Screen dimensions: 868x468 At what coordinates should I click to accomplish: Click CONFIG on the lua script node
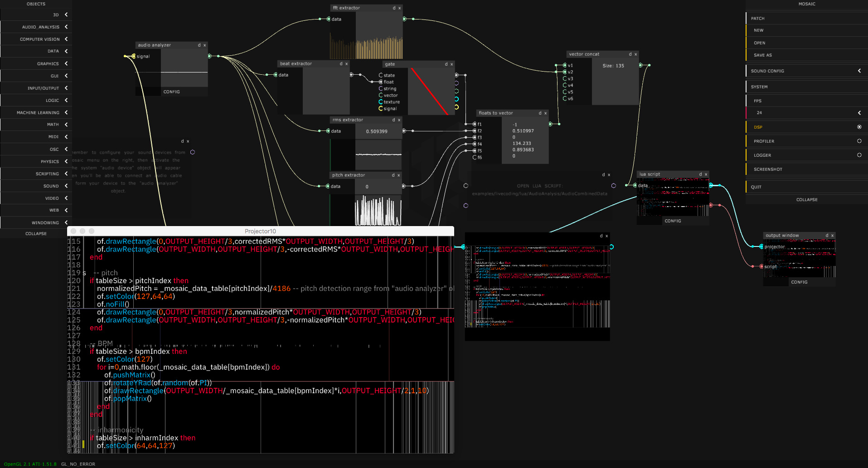point(673,221)
